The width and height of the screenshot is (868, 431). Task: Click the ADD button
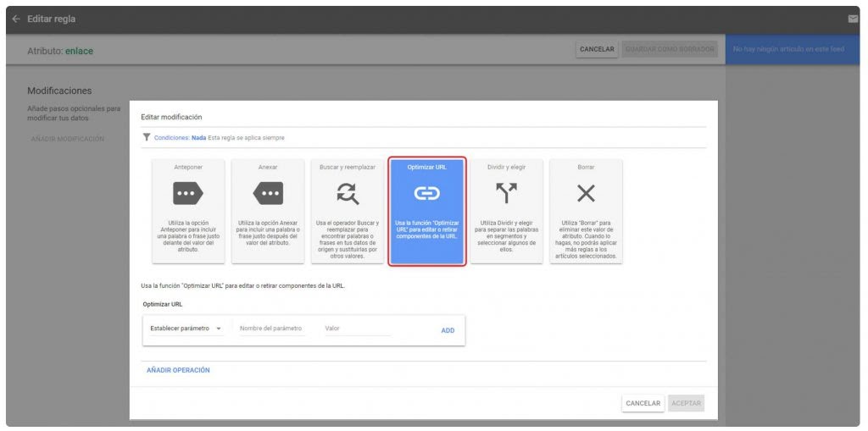[x=448, y=330]
